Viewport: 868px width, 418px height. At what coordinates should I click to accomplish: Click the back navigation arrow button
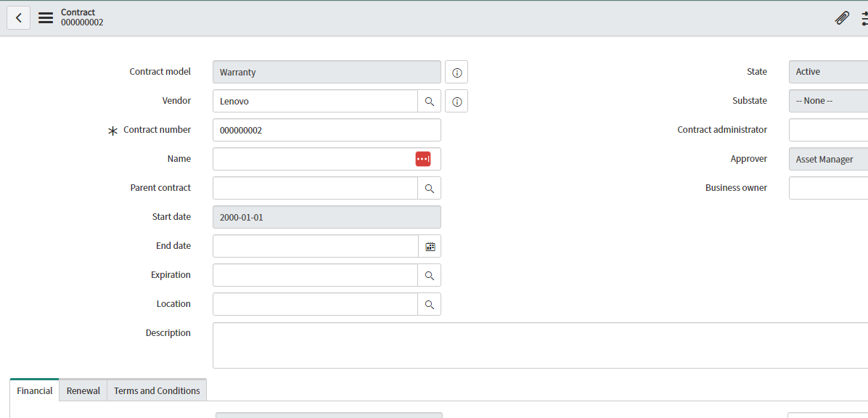pos(18,17)
